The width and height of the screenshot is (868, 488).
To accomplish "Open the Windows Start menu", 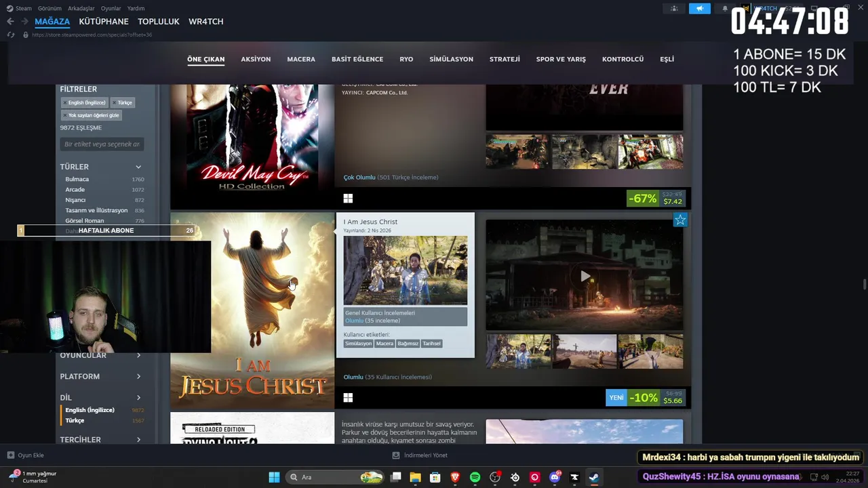I will [274, 477].
